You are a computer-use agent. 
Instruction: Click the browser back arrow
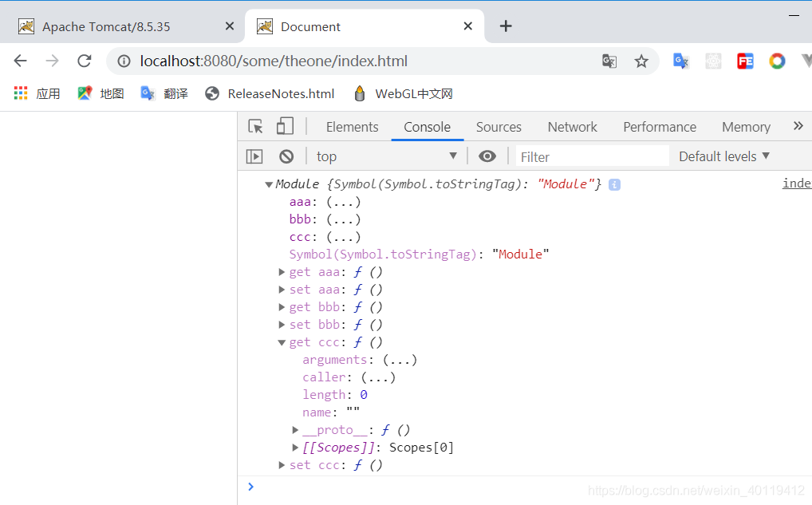tap(20, 61)
